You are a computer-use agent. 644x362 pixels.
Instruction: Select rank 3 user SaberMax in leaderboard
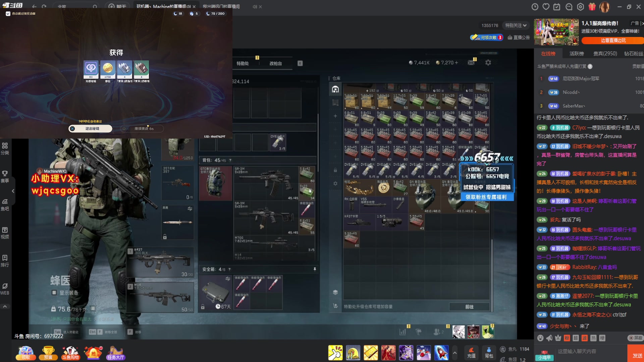(589, 106)
